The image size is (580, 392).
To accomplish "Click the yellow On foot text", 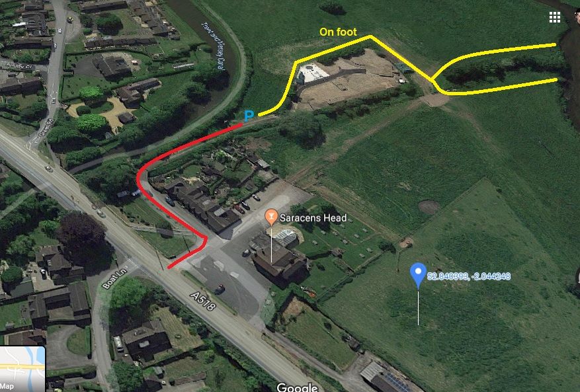I will (338, 32).
